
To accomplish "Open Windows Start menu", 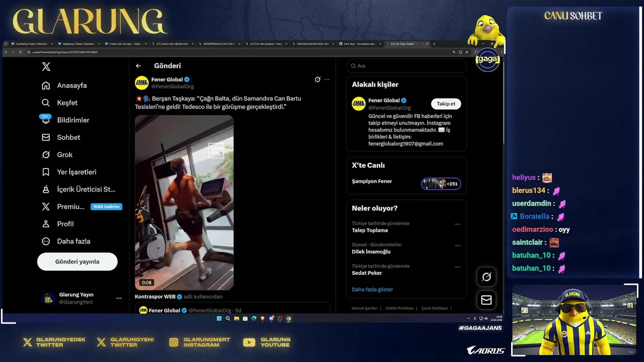I will tap(219, 318).
